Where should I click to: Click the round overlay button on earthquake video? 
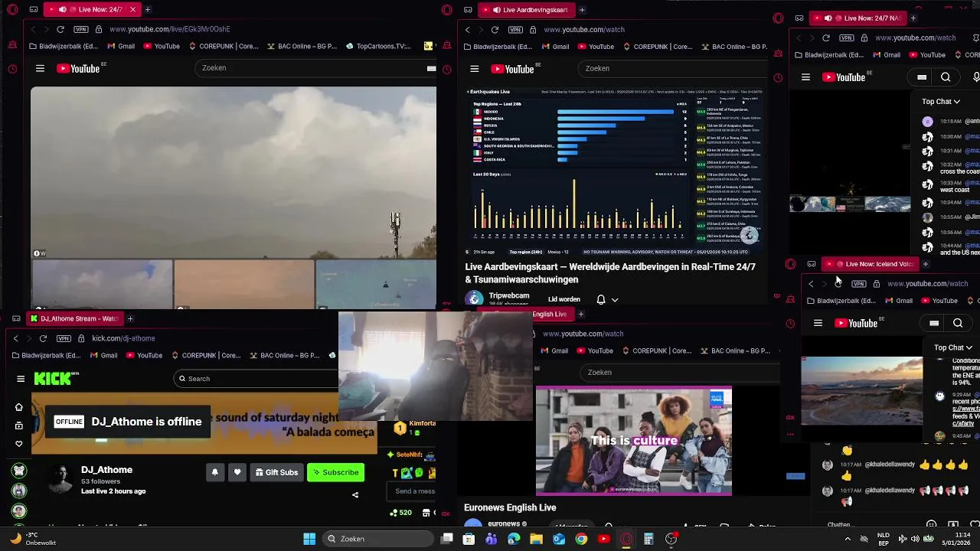pos(749,236)
